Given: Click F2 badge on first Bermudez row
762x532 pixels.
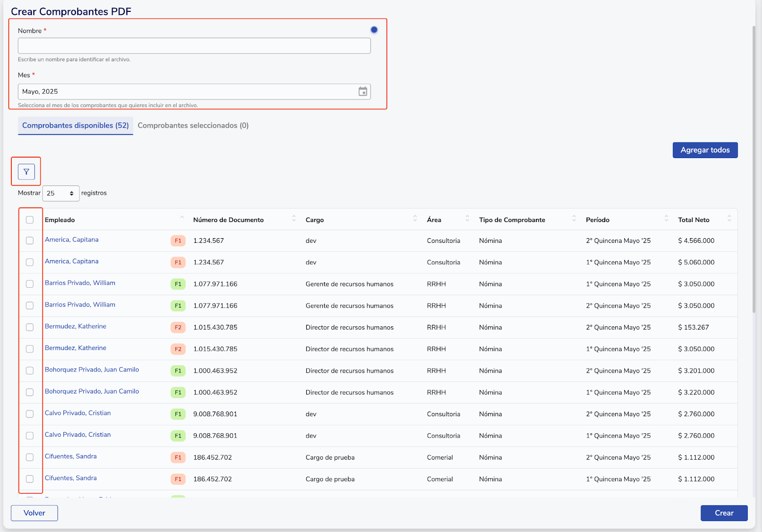Looking at the screenshot, I should [x=178, y=328].
